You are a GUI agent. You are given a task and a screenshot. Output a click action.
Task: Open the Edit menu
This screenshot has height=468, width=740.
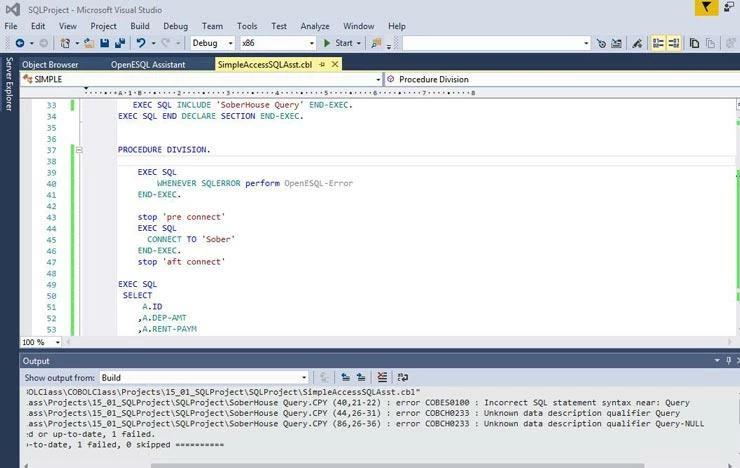coord(38,26)
